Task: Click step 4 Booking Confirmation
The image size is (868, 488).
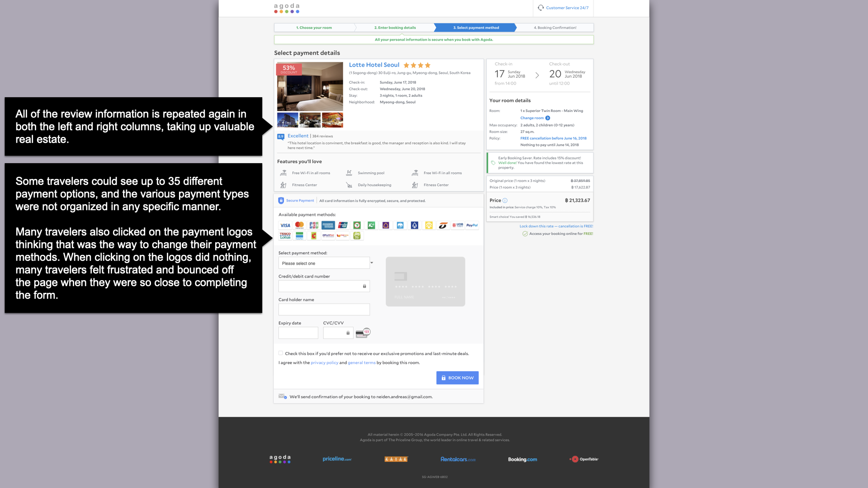Action: [x=555, y=28]
